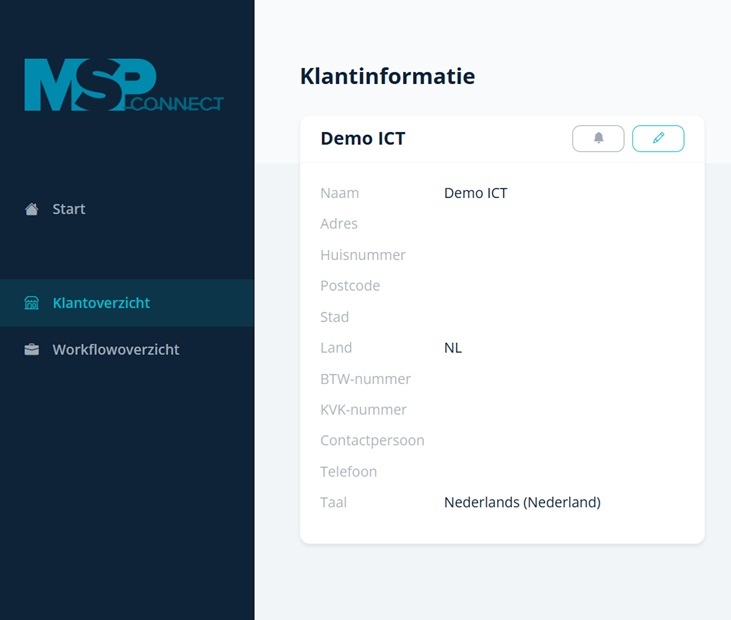The width and height of the screenshot is (731, 620).
Task: Click the briefcase icon beside Workflowoverzicht
Action: coord(32,350)
